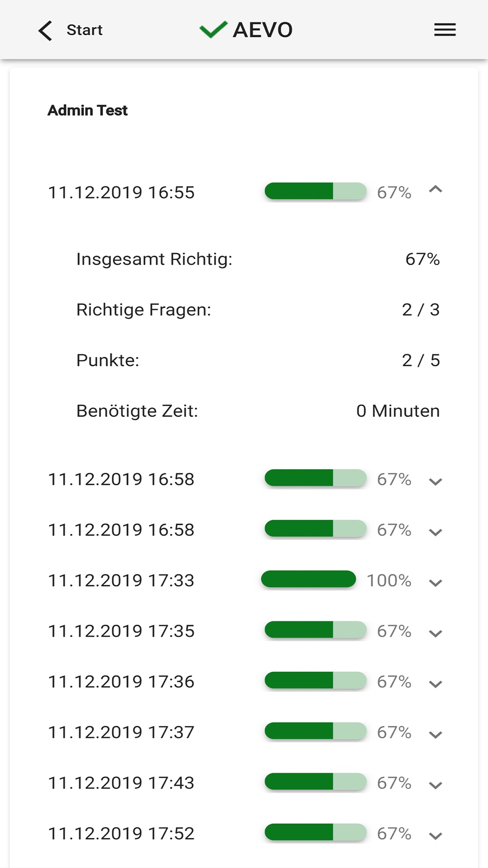Expand the first 16:58 test result
Screen dimensions: 488x868
(435, 481)
